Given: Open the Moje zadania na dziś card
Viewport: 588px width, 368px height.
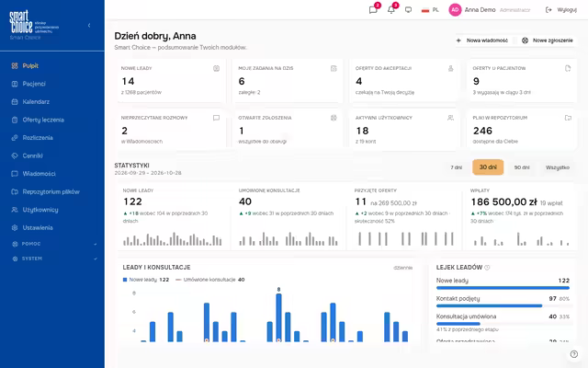Looking at the screenshot, I should click(288, 80).
